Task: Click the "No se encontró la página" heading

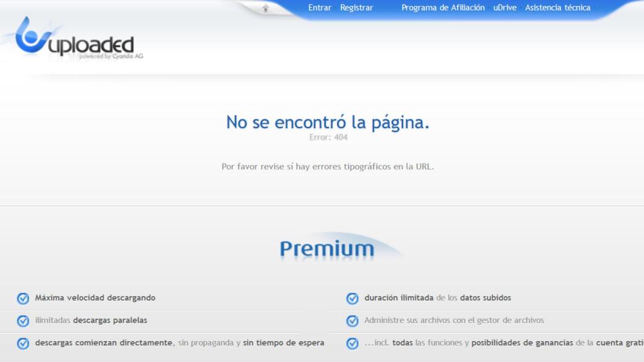Action: point(329,121)
